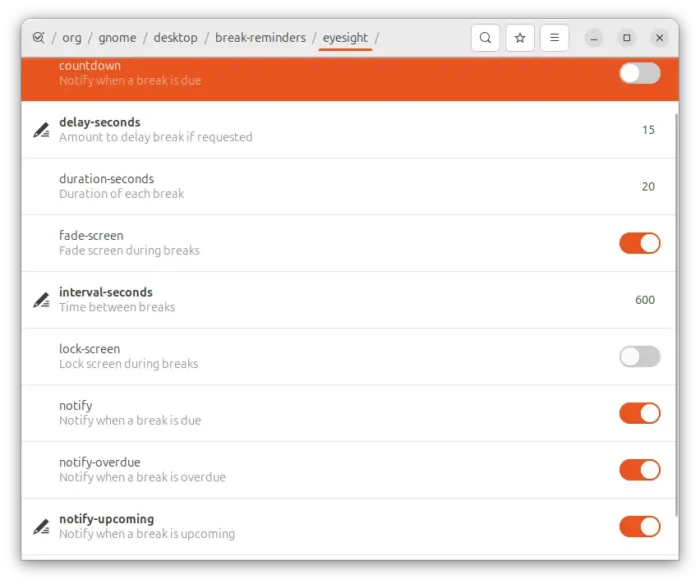Disable the notify-upcoming switch
Image resolution: width=700 pixels, height=584 pixels.
coord(639,527)
